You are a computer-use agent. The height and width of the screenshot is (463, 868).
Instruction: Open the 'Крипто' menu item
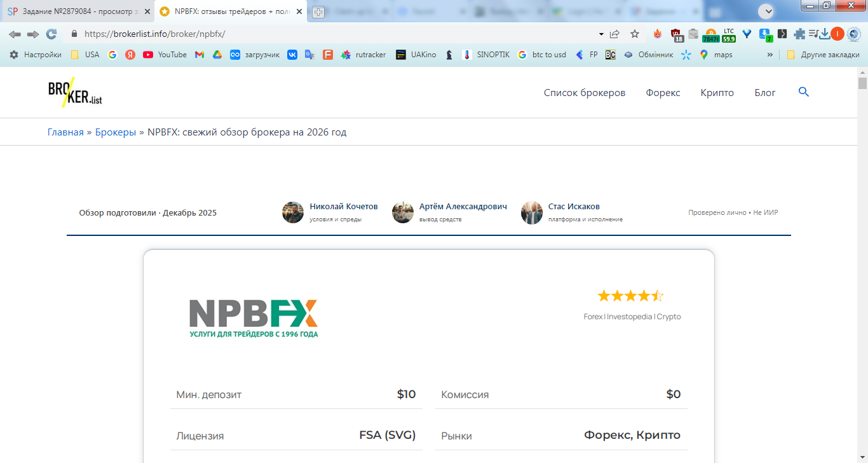coord(717,93)
